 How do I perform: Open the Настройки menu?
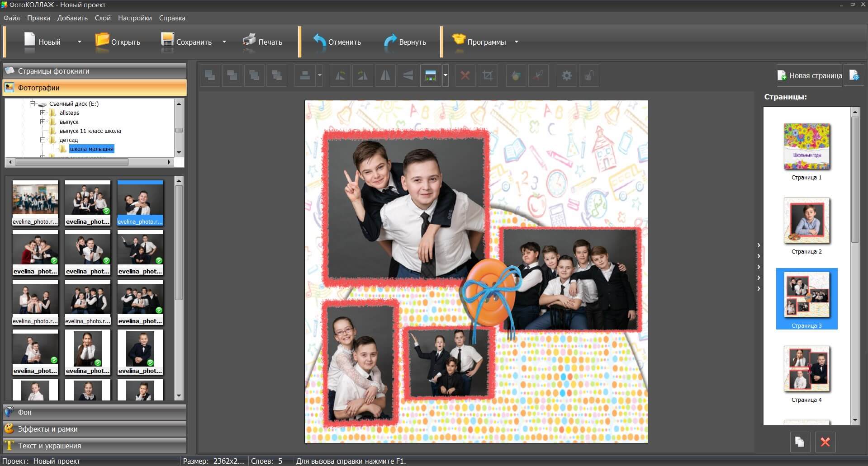coord(135,18)
